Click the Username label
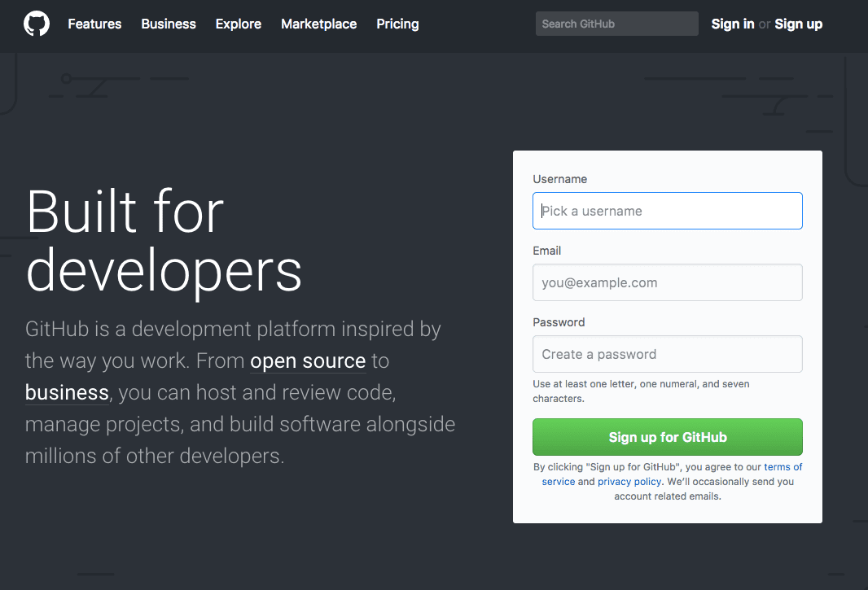Viewport: 868px width, 590px height. point(559,179)
